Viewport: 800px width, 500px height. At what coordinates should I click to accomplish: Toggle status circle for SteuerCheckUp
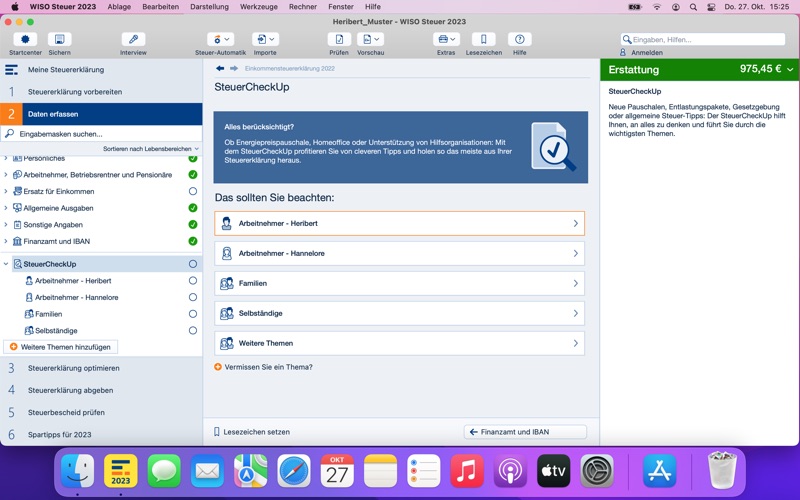pos(193,264)
